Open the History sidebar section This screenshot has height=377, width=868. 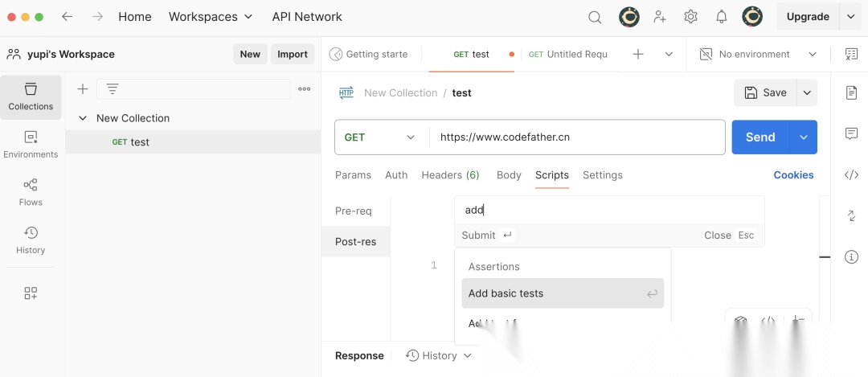point(31,241)
